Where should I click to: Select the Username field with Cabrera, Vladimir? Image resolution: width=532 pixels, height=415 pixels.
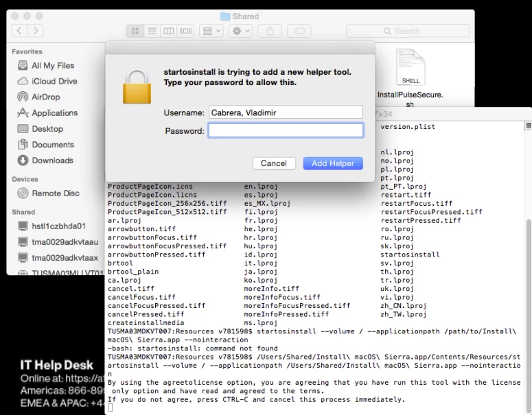point(286,112)
